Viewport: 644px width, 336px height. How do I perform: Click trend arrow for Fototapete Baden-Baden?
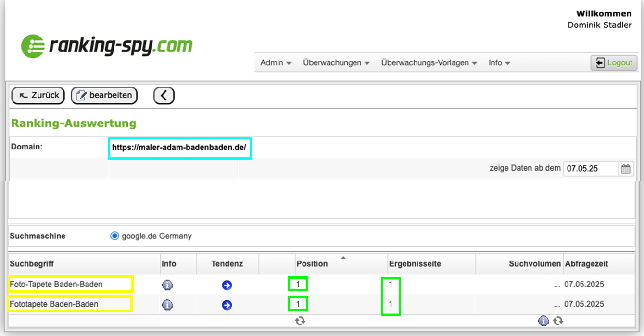pos(227,305)
